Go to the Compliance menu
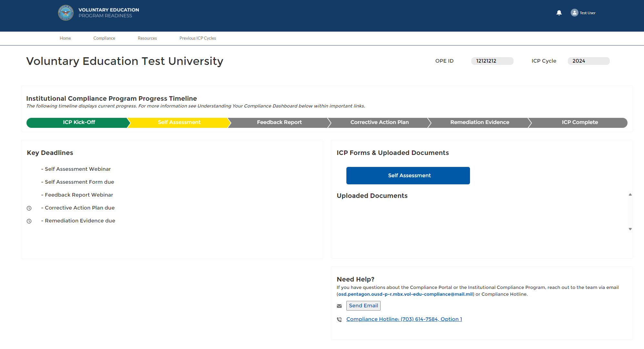This screenshot has height=349, width=644. point(104,38)
